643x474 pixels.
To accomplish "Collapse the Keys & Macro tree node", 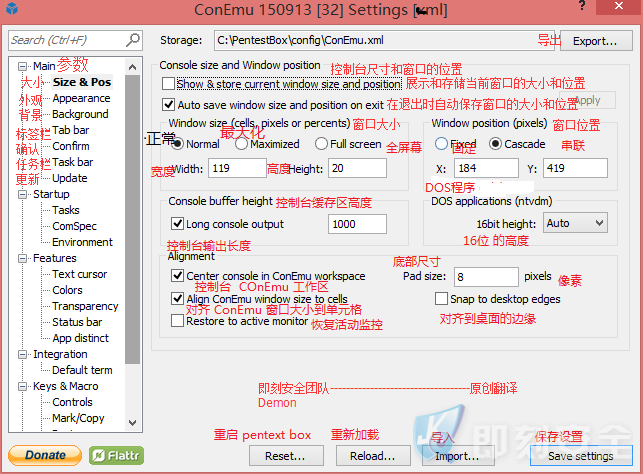I will click(23, 386).
